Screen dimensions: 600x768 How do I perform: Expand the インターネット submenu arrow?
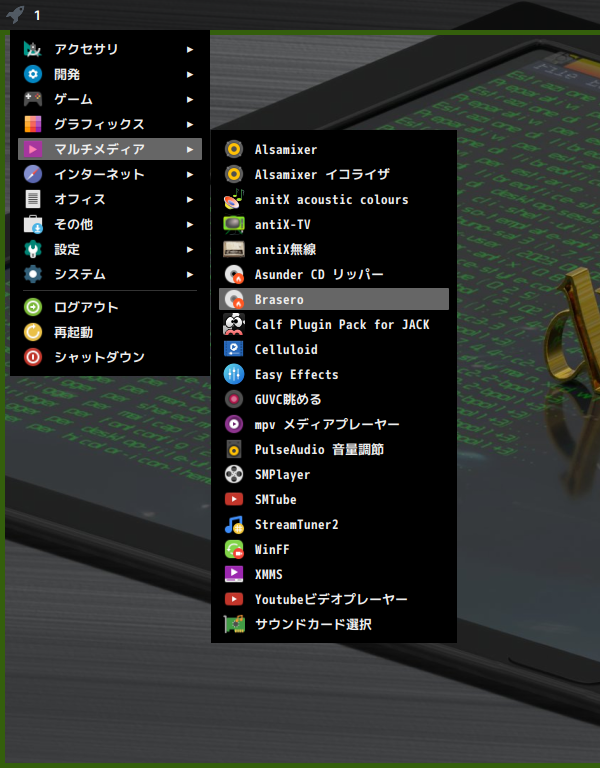[x=190, y=174]
